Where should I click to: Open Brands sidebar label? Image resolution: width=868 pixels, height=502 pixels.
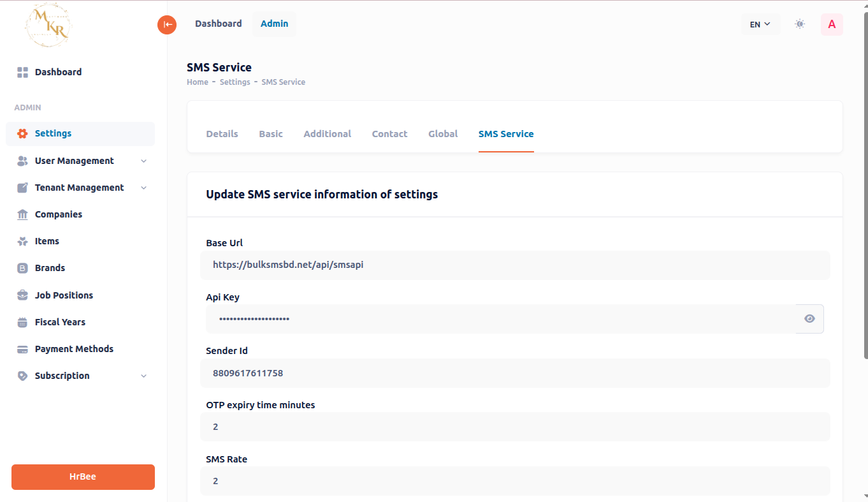tap(50, 268)
